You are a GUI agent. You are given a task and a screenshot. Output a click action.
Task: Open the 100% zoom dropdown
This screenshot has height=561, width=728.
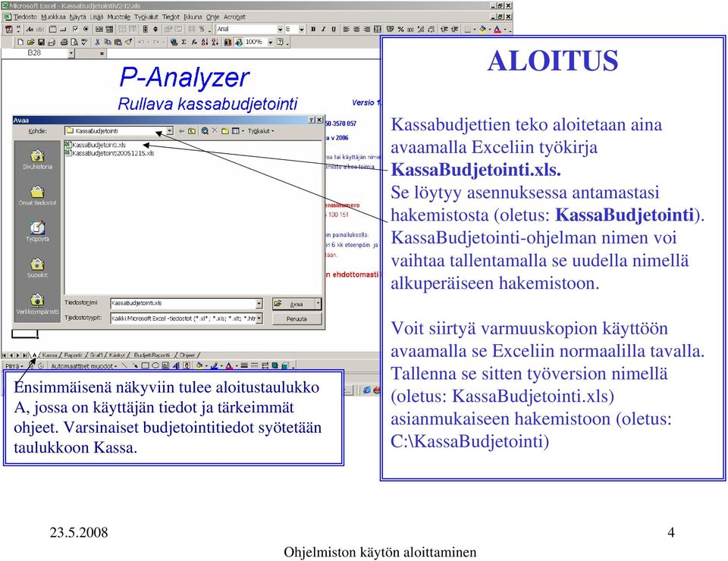coord(270,42)
